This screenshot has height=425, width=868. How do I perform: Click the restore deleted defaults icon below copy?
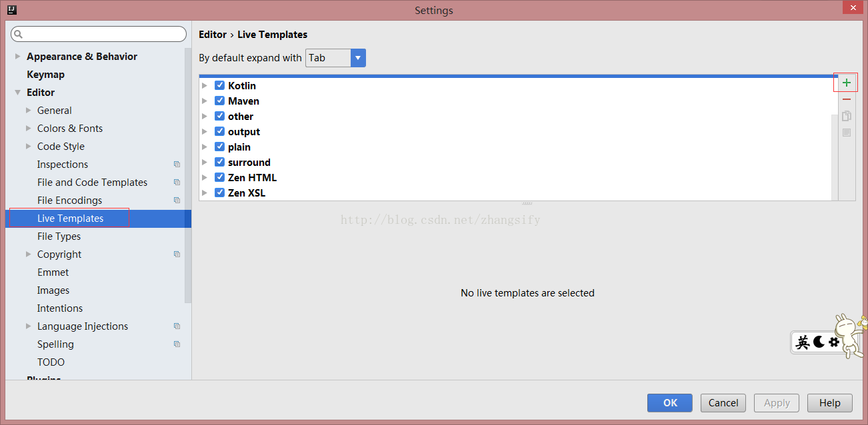pos(847,133)
